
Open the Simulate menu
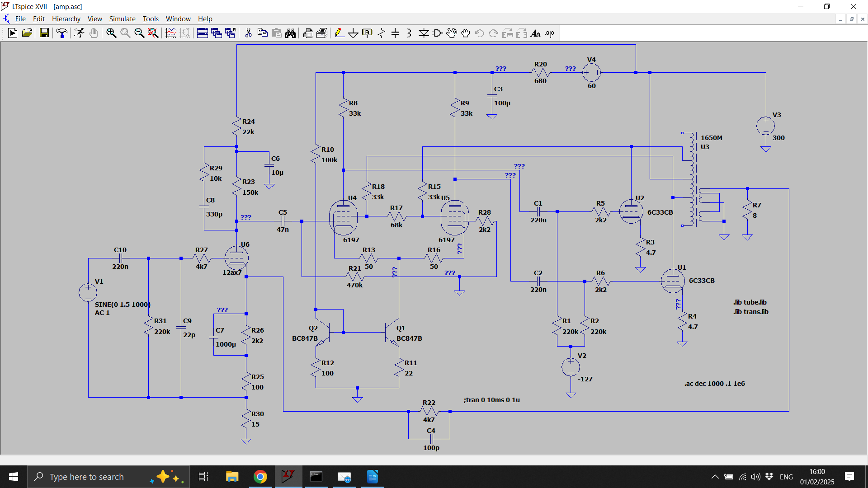click(x=122, y=19)
